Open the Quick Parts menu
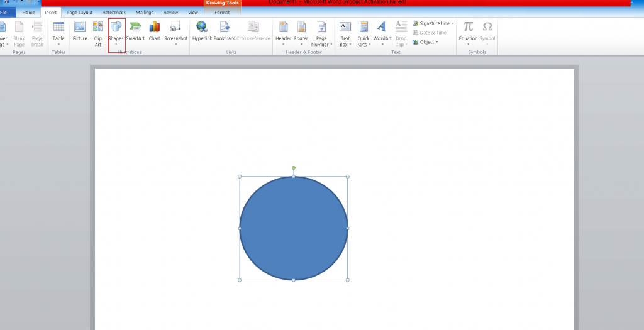Screen dimensions: 644x330 (364, 34)
